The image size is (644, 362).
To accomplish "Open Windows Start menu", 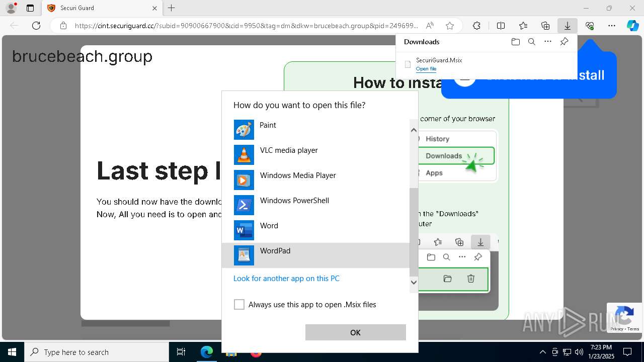I will tap(12, 352).
